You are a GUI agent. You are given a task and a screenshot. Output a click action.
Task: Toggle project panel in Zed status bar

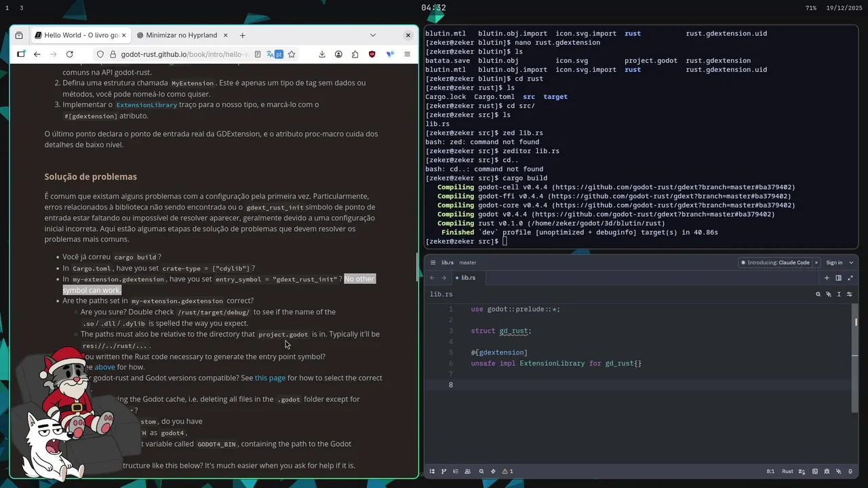(432, 471)
